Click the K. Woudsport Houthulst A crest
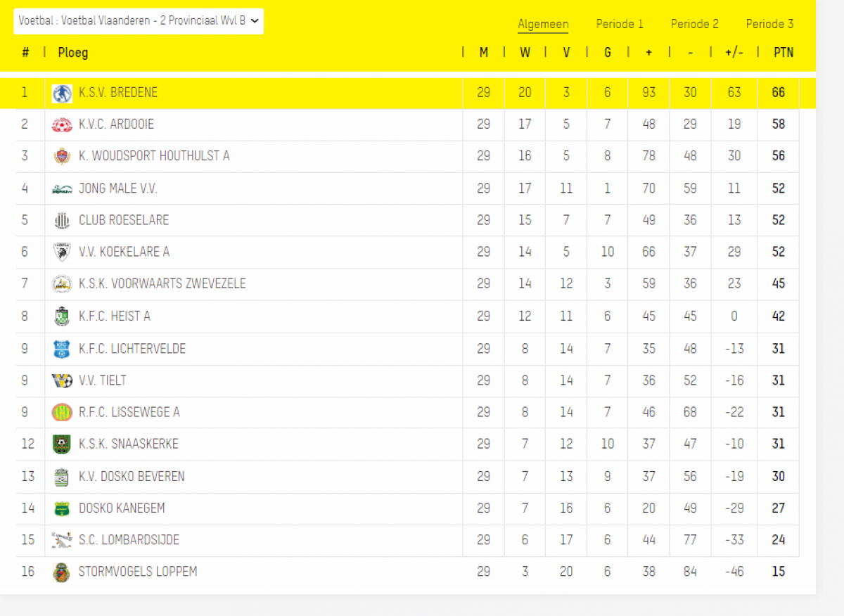The image size is (844, 616). click(62, 156)
